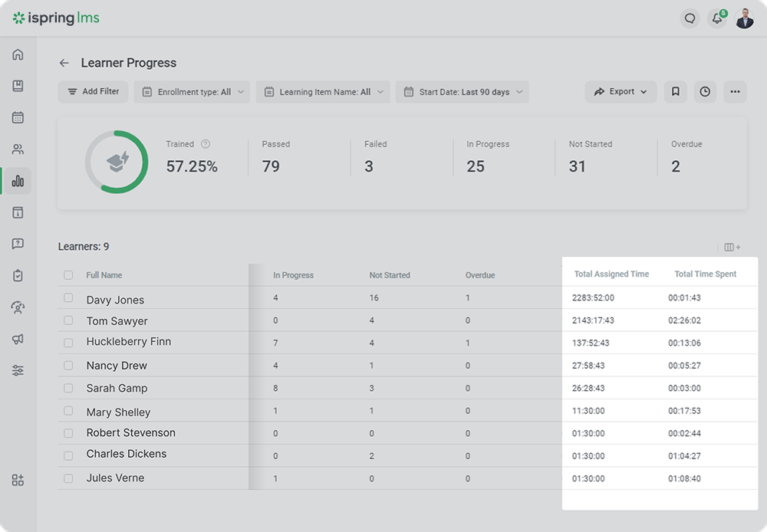The width and height of the screenshot is (767, 532).
Task: Select the Nancy Drew row checkbox
Action: pos(68,365)
